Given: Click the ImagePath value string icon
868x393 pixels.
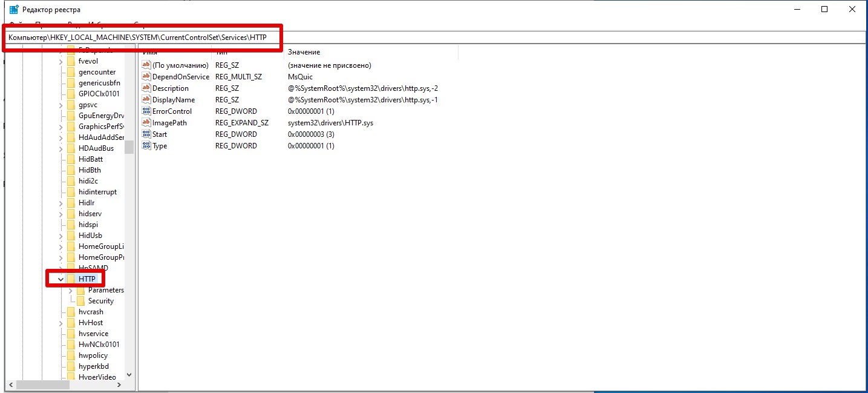Looking at the screenshot, I should 146,123.
